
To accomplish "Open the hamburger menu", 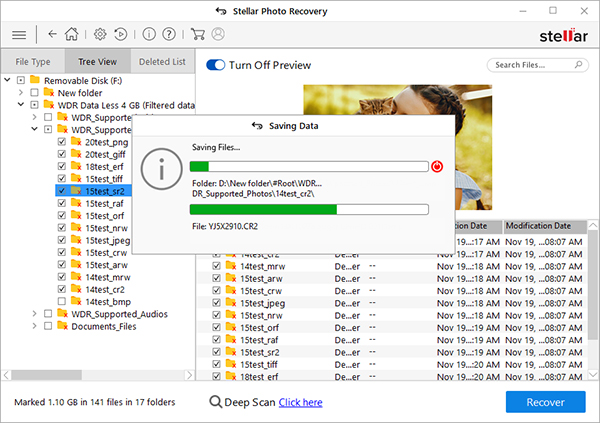I will point(19,35).
